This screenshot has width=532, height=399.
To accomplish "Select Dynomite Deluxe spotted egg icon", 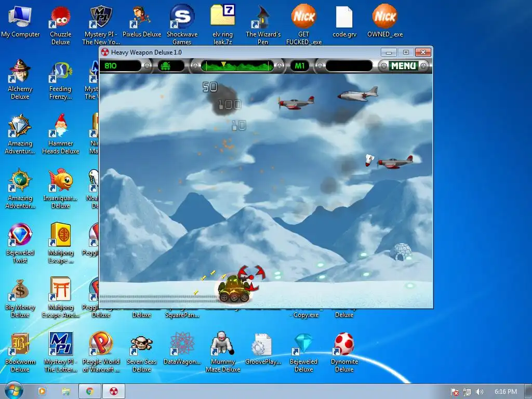I will tap(344, 353).
